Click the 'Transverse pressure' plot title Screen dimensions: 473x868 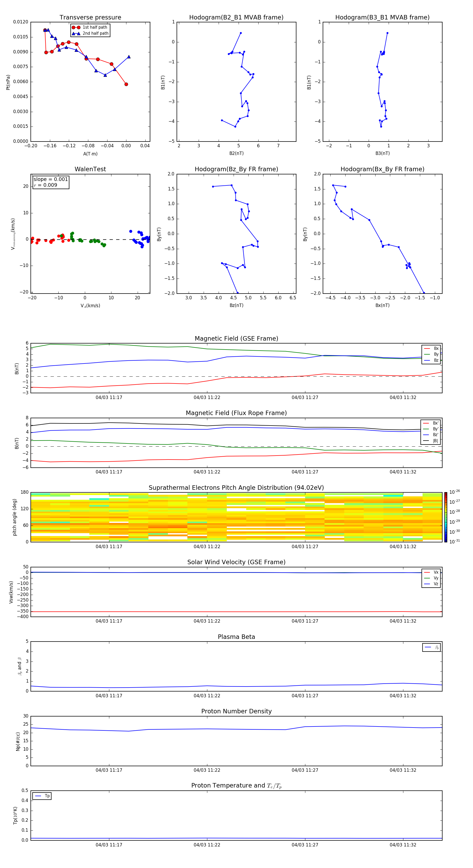[x=90, y=18]
